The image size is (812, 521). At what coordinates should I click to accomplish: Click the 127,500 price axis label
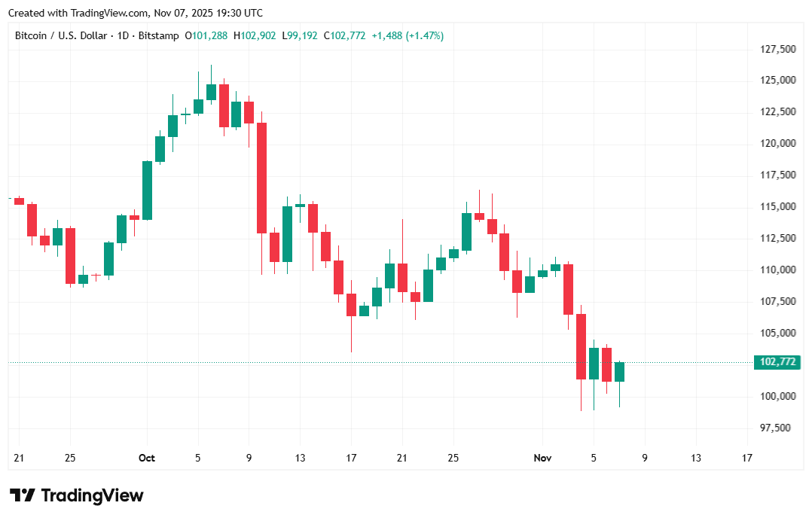pyautogui.click(x=778, y=50)
